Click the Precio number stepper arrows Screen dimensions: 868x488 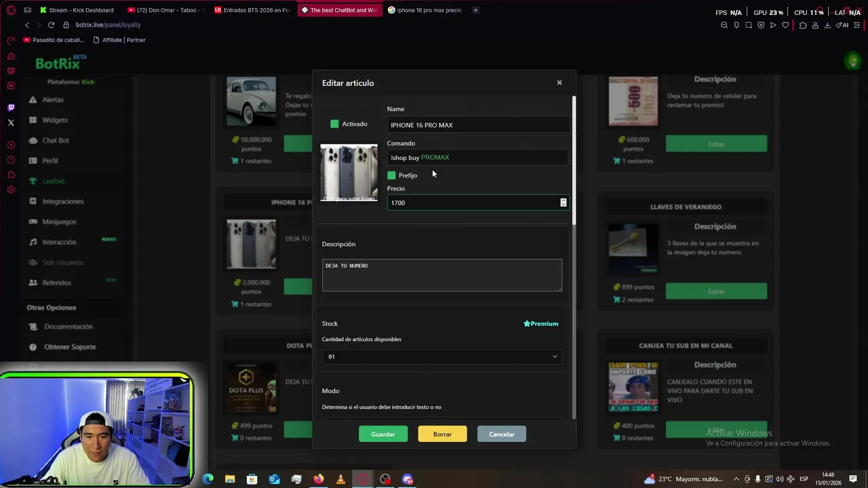point(564,203)
